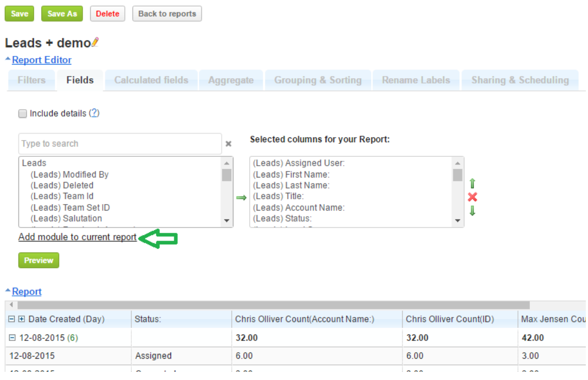Remove selected column with red X
This screenshot has height=380, width=588.
[x=472, y=197]
